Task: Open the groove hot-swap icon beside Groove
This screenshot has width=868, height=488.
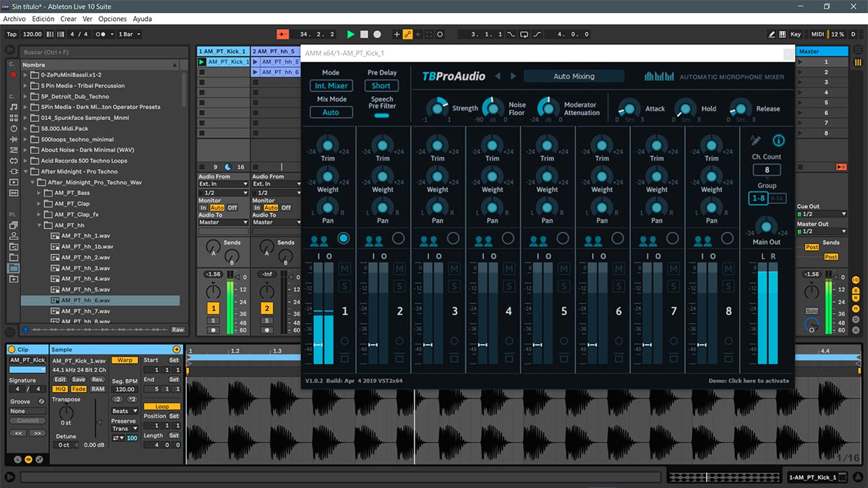Action: [x=41, y=401]
